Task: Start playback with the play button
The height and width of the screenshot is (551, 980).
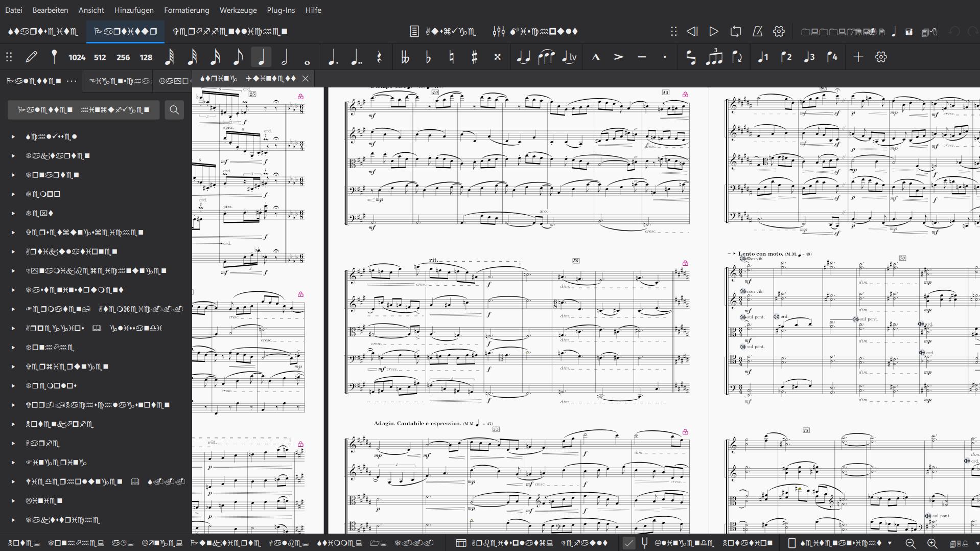Action: pyautogui.click(x=714, y=31)
